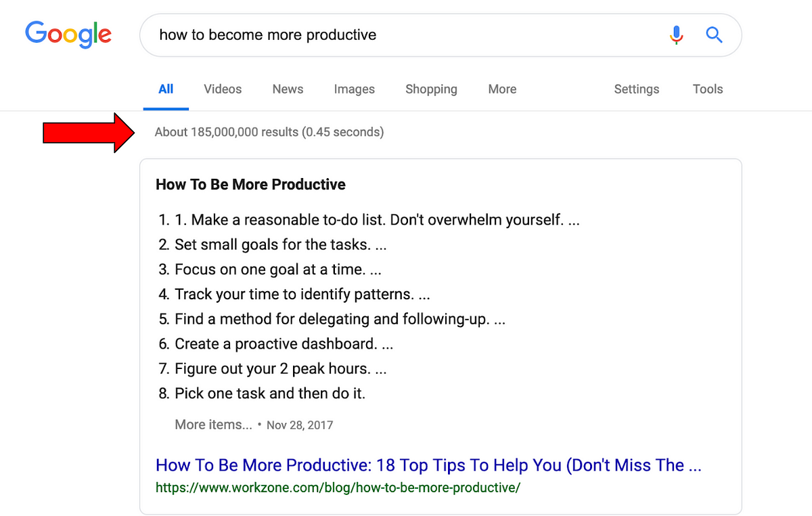Click the "More items..." link

[x=213, y=425]
